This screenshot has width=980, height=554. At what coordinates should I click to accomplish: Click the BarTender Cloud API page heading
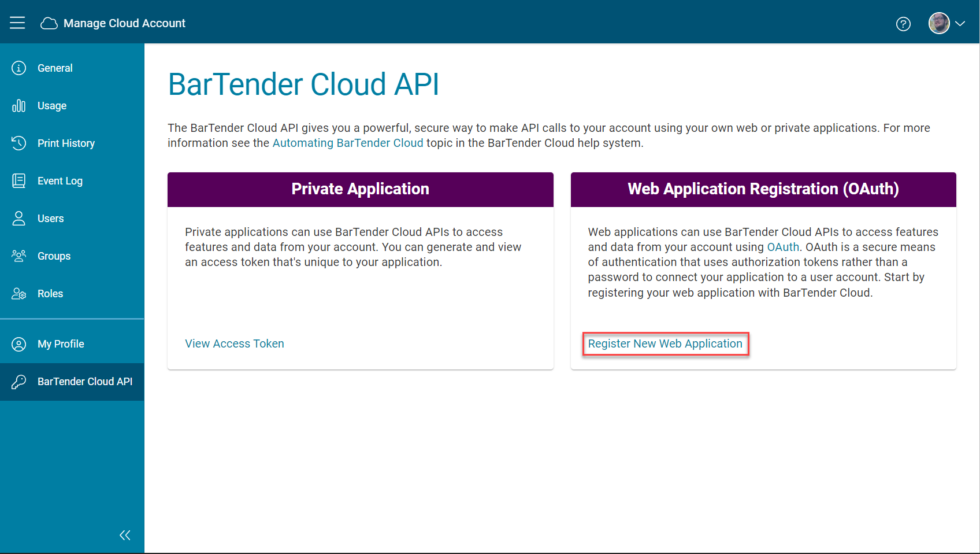point(303,84)
